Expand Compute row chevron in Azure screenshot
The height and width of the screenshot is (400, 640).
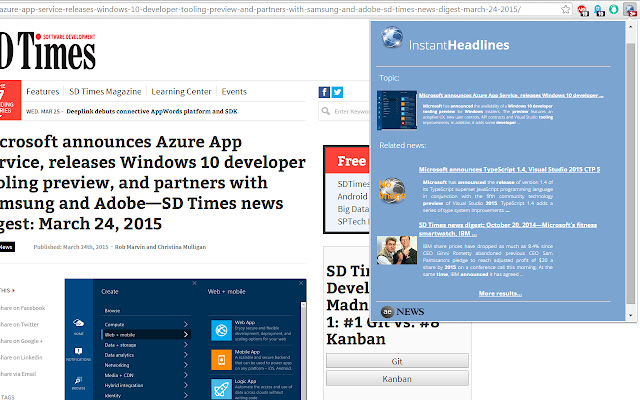[186, 324]
